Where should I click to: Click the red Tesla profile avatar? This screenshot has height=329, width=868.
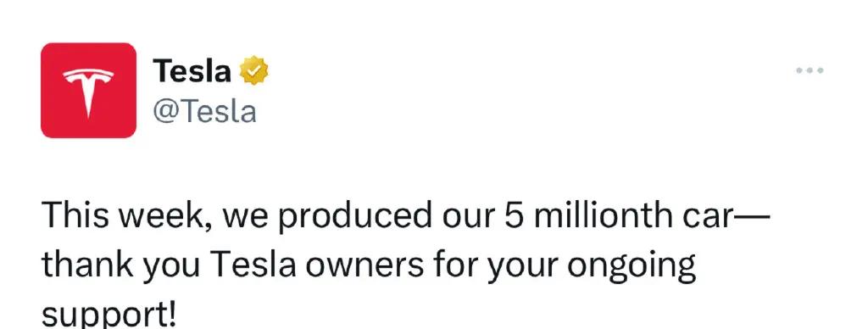click(x=88, y=90)
